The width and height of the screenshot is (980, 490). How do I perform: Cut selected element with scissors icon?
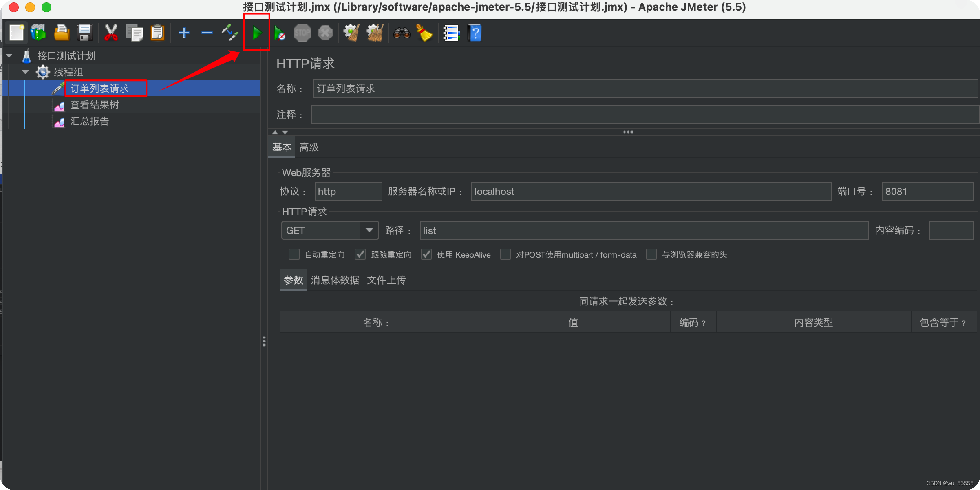pyautogui.click(x=111, y=33)
